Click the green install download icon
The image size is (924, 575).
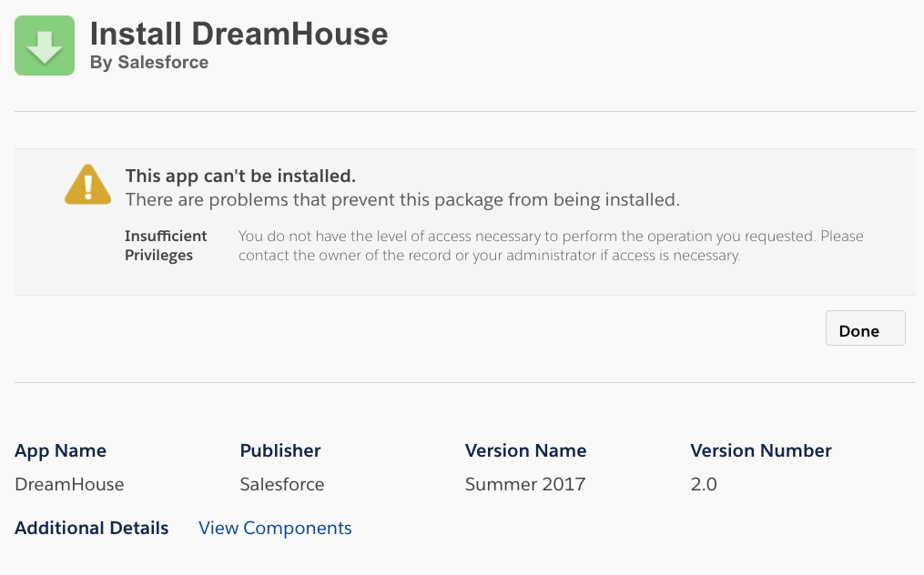pyautogui.click(x=44, y=45)
